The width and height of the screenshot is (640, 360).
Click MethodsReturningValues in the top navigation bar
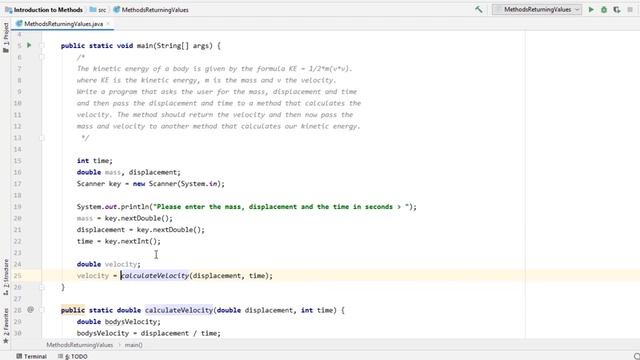point(151,9)
